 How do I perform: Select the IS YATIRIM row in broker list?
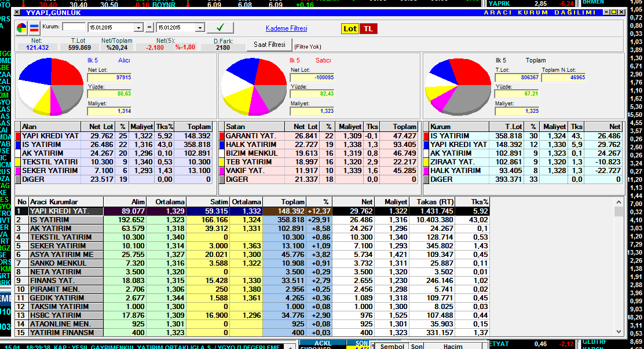(x=58, y=220)
